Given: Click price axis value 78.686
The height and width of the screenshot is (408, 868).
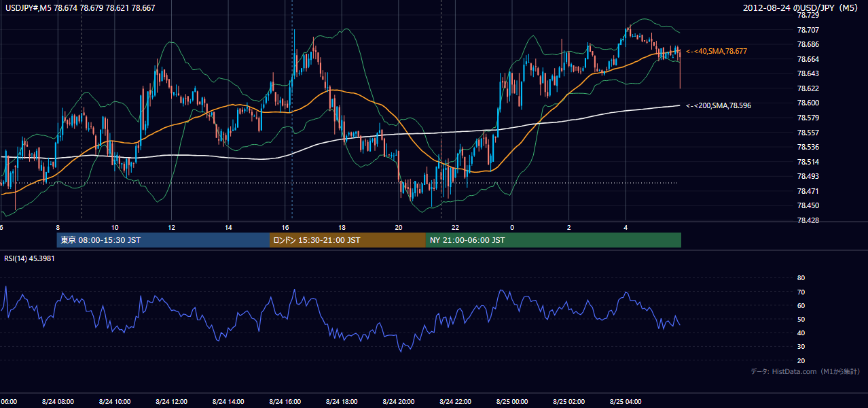Looking at the screenshot, I should [808, 44].
